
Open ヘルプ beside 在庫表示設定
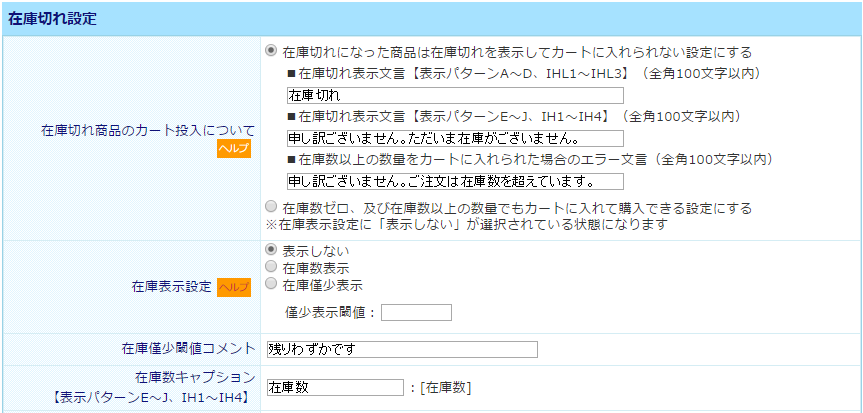(x=234, y=287)
